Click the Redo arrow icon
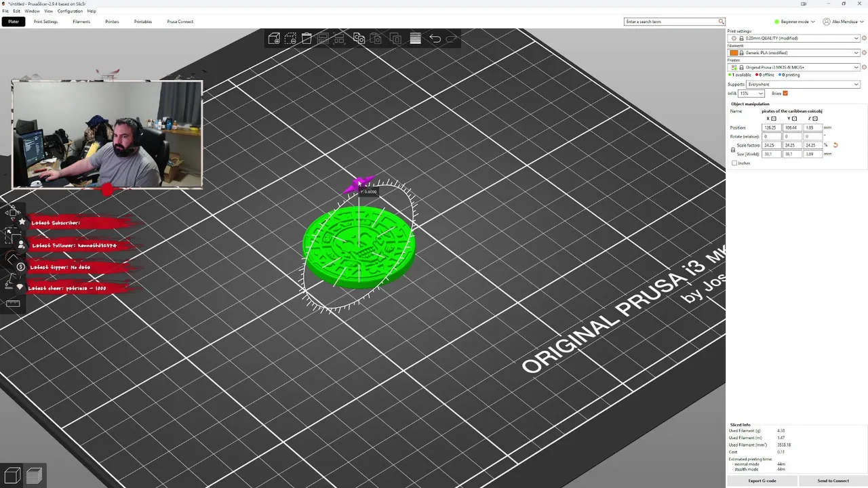The height and width of the screenshot is (488, 868). [x=452, y=39]
